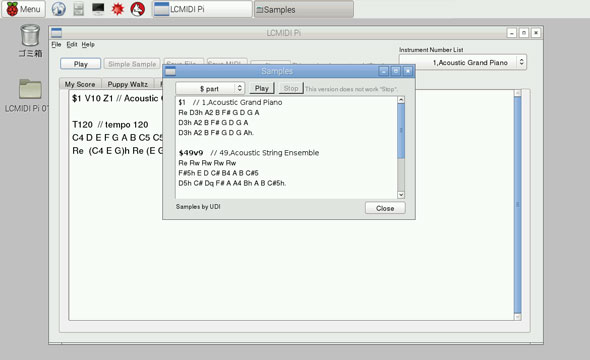Launch the Wolfram taskbar icon
Viewport: 590px width, 360px height.
(x=138, y=9)
